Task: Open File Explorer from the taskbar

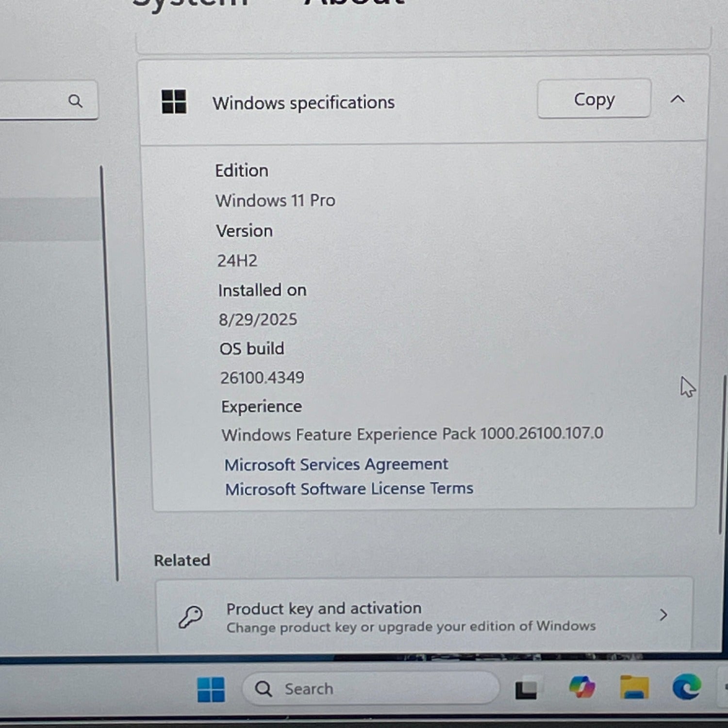Action: [634, 687]
